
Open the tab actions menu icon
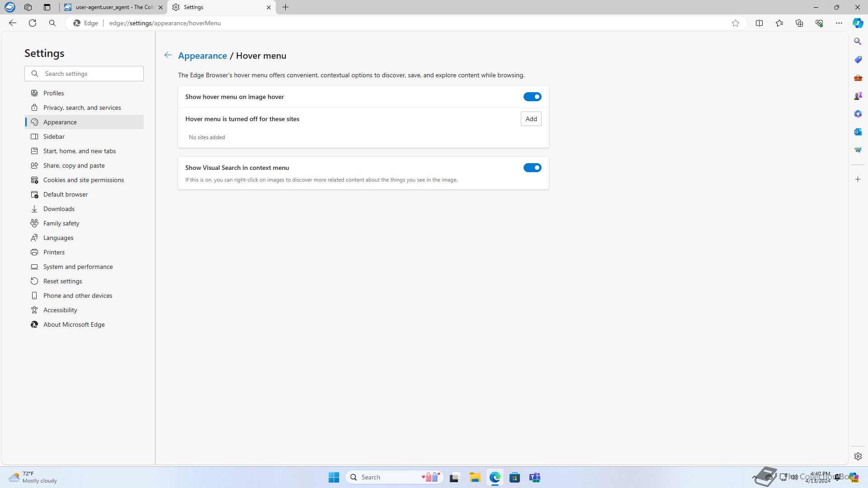tap(47, 7)
